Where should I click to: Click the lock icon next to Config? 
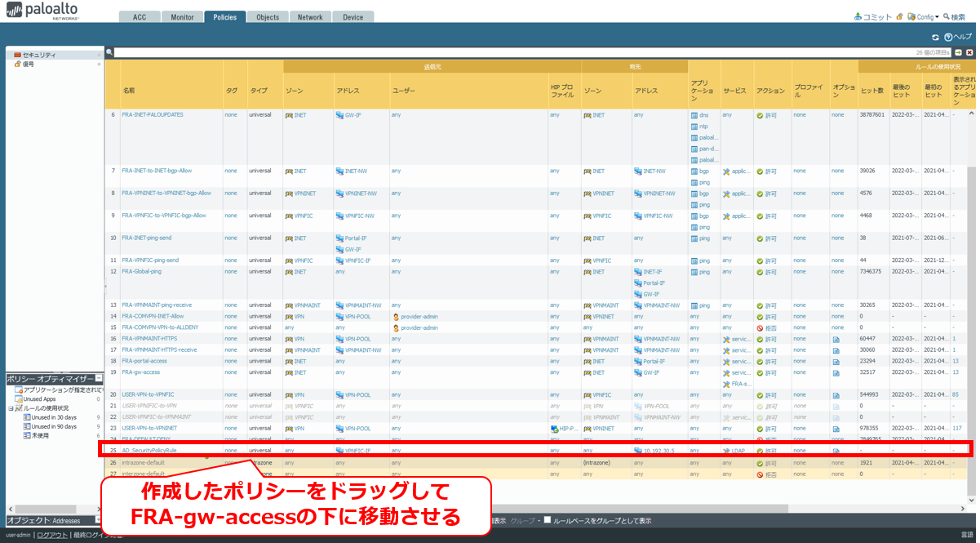[x=899, y=16]
